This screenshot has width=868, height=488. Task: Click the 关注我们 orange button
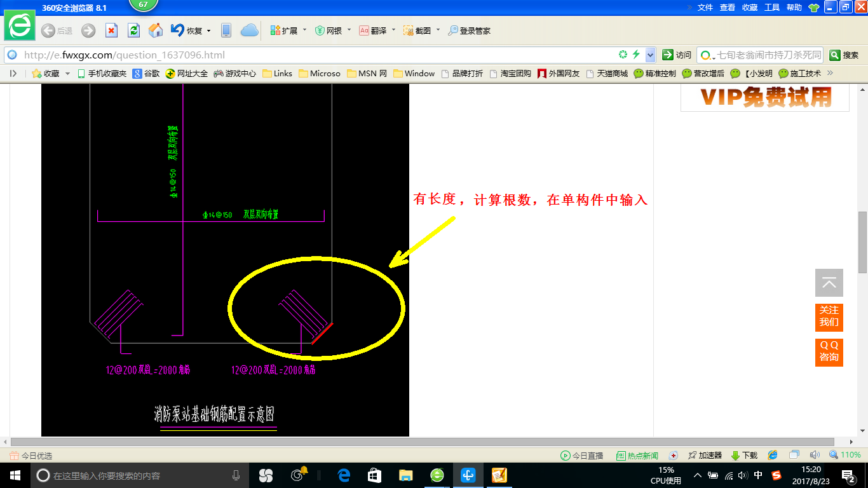tap(829, 317)
